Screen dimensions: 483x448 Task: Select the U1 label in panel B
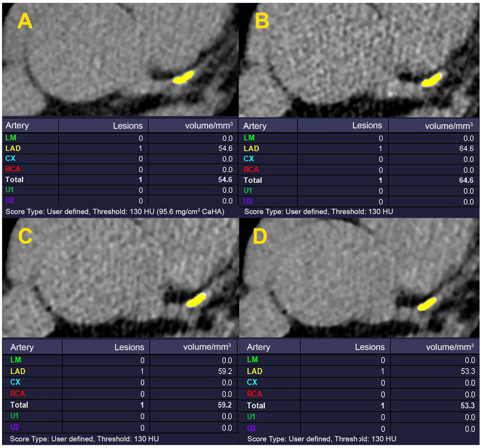pos(248,190)
